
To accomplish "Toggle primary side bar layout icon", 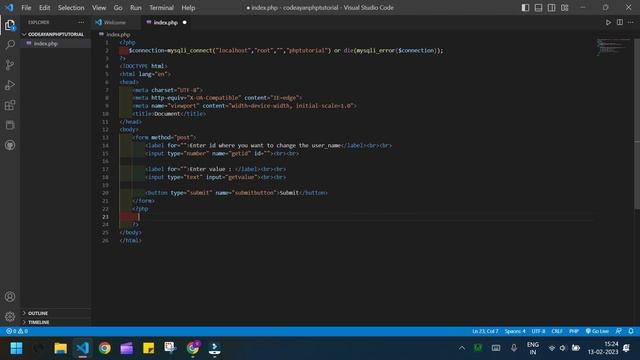I will pyautogui.click(x=525, y=8).
